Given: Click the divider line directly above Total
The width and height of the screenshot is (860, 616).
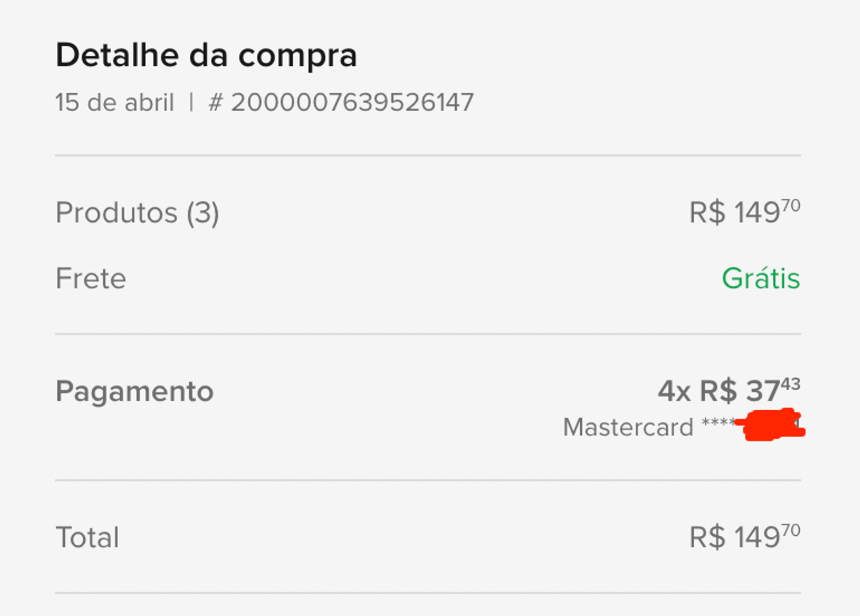Looking at the screenshot, I should [428, 480].
